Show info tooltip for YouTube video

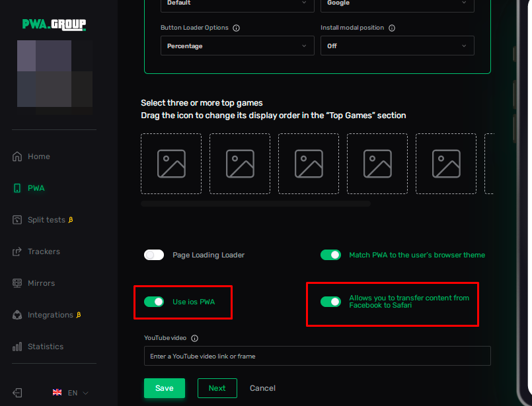click(x=194, y=338)
